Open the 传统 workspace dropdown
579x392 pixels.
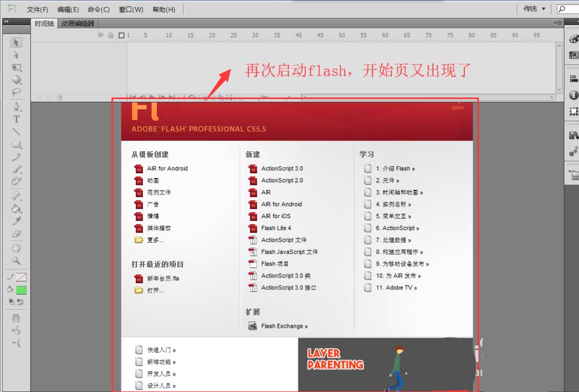(534, 9)
